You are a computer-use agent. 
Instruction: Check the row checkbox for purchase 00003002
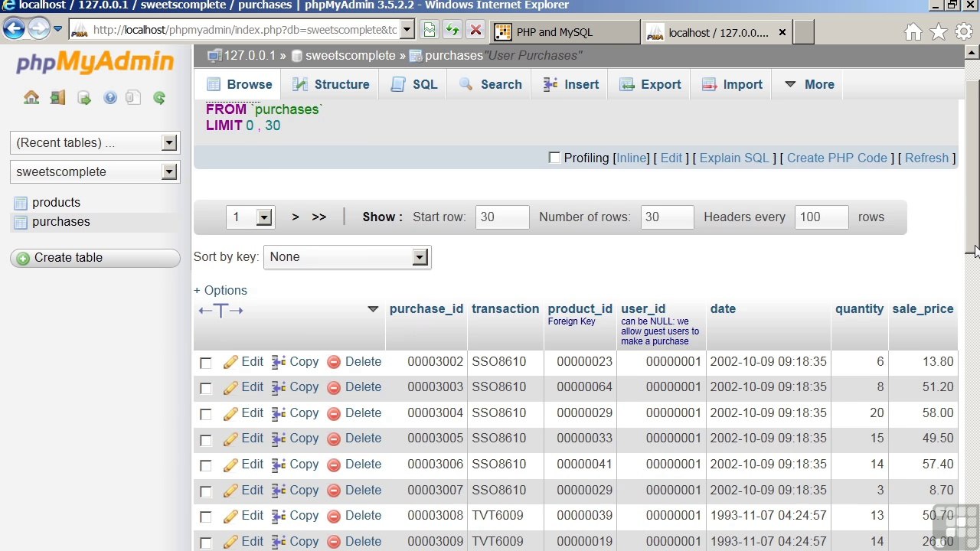[x=205, y=363]
